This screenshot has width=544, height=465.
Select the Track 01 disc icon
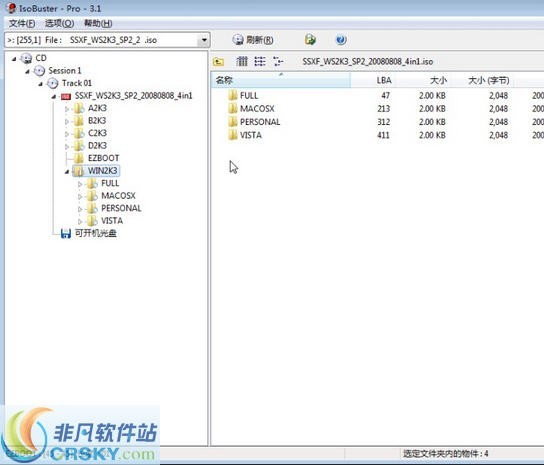click(x=52, y=83)
